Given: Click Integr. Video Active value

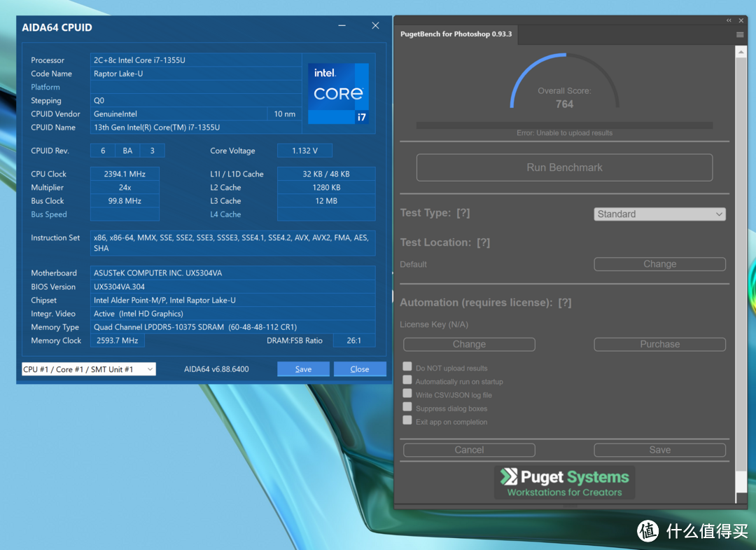Looking at the screenshot, I should (x=233, y=314).
